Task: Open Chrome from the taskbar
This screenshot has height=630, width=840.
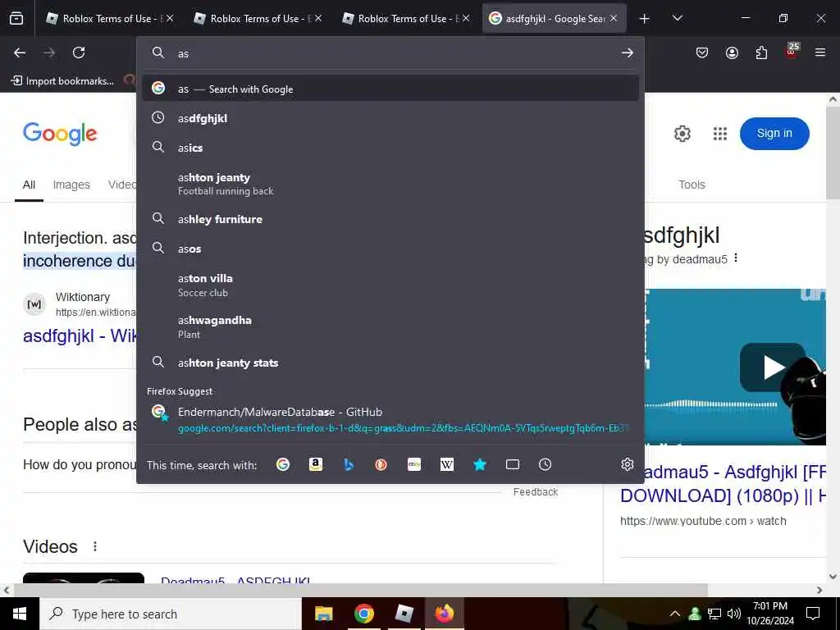Action: tap(363, 614)
